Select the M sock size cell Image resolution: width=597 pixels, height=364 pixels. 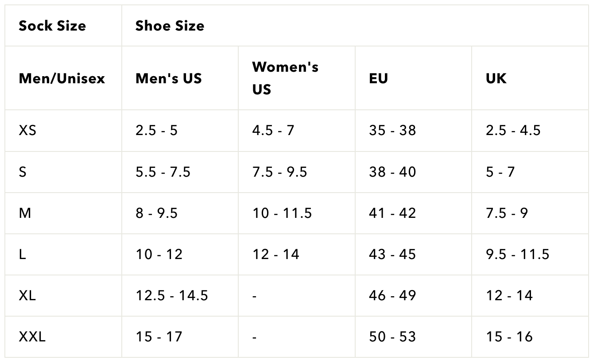click(x=63, y=213)
